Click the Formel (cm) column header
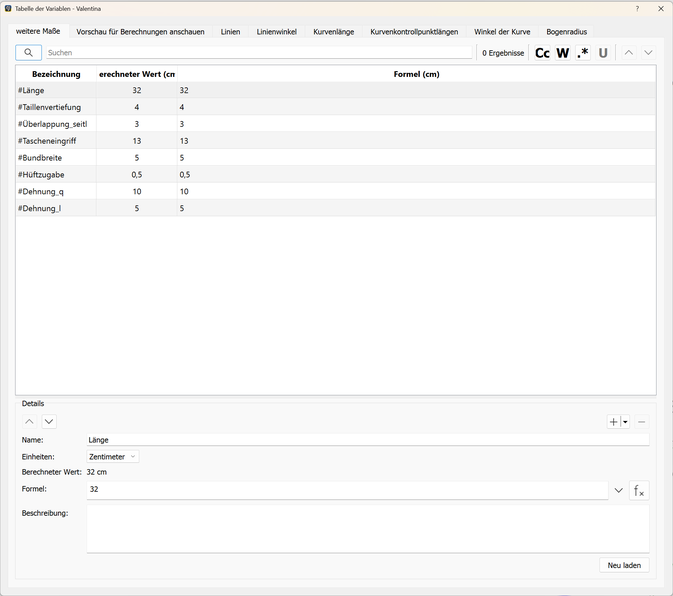 coord(416,74)
